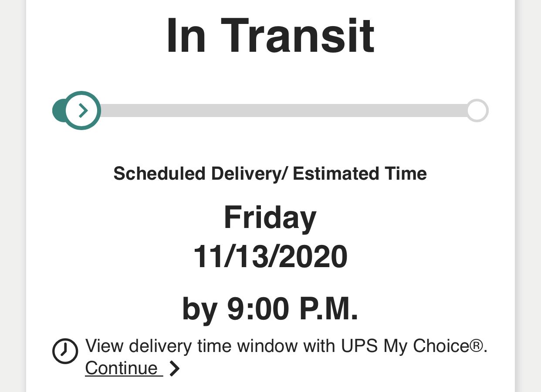This screenshot has width=541, height=392.
Task: Click the registered trademark symbol after Choice
Action: [x=478, y=346]
